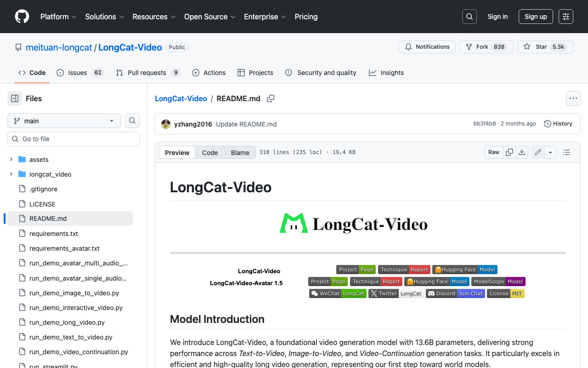Collapse the Files side panel icon

coord(15,98)
